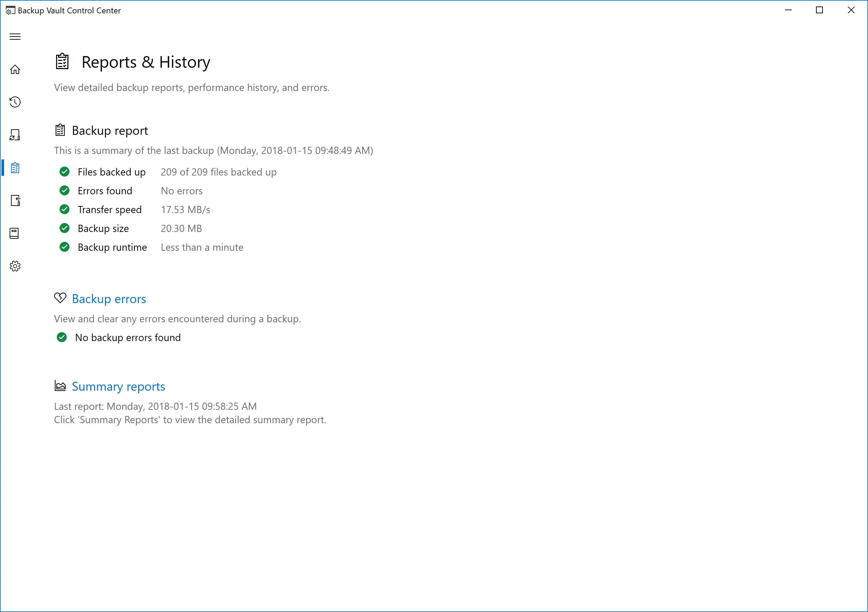
Task: Maximize the Backup Vault window
Action: tap(820, 10)
